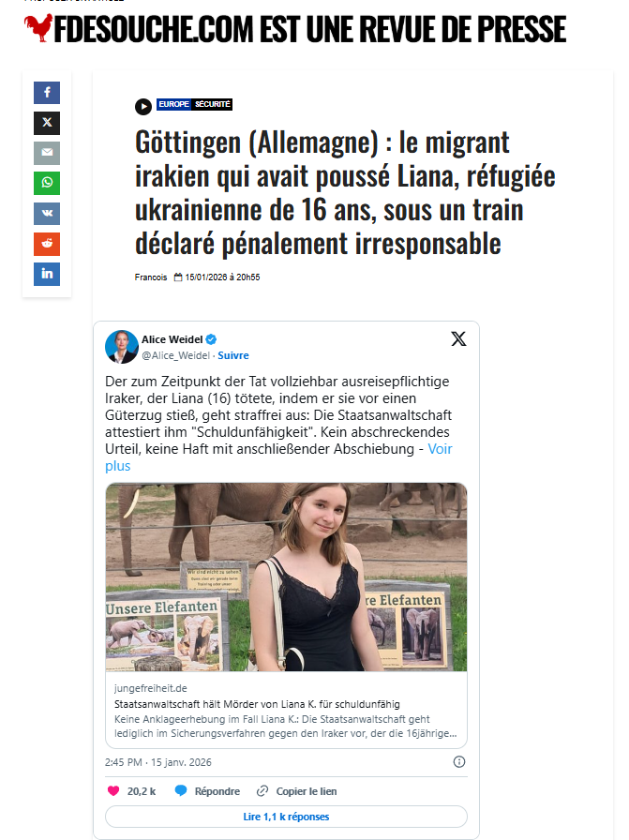This screenshot has width=629, height=840.
Task: Share on VK icon
Action: pos(47,213)
